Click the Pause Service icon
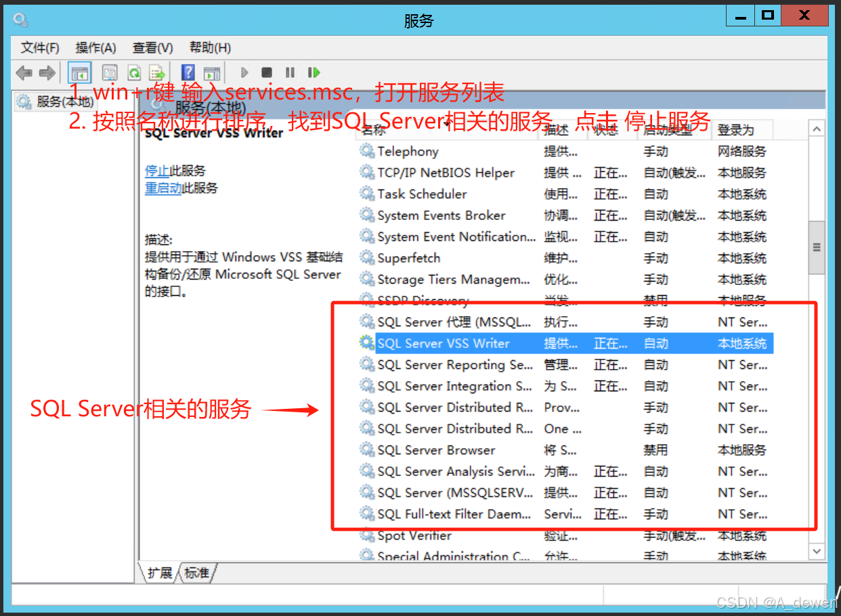 click(290, 72)
